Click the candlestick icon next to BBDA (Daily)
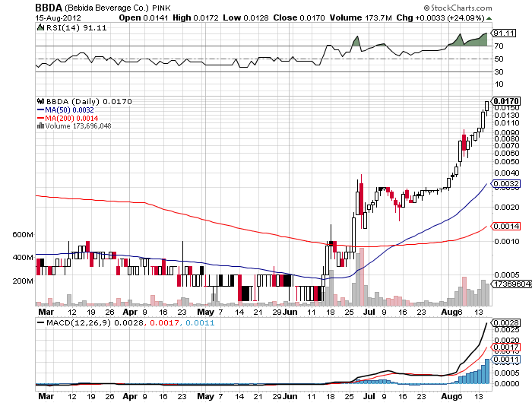Screen dimensions: 532x403 [x=41, y=101]
